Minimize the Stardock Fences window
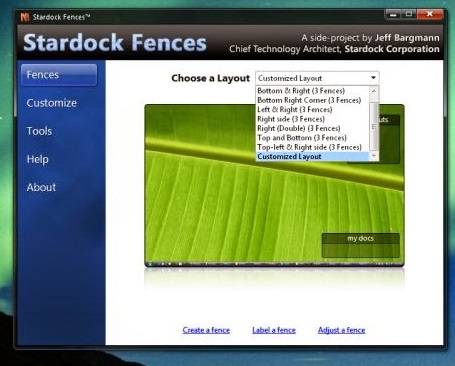The height and width of the screenshot is (366, 455). point(393,15)
